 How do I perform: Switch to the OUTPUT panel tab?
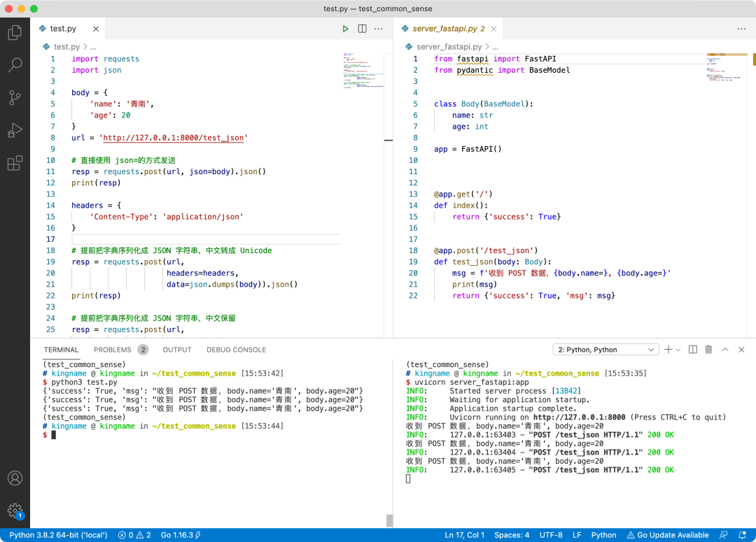click(177, 350)
